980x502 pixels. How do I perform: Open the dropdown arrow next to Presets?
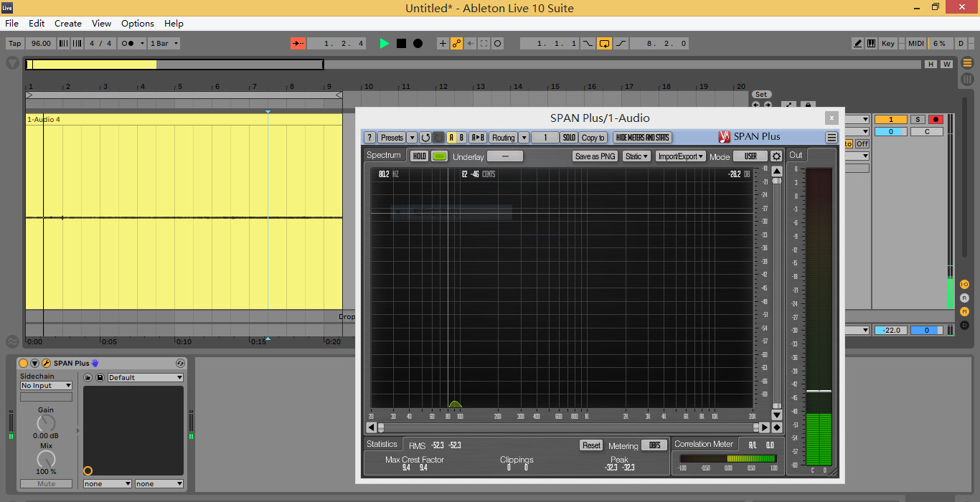click(x=412, y=138)
